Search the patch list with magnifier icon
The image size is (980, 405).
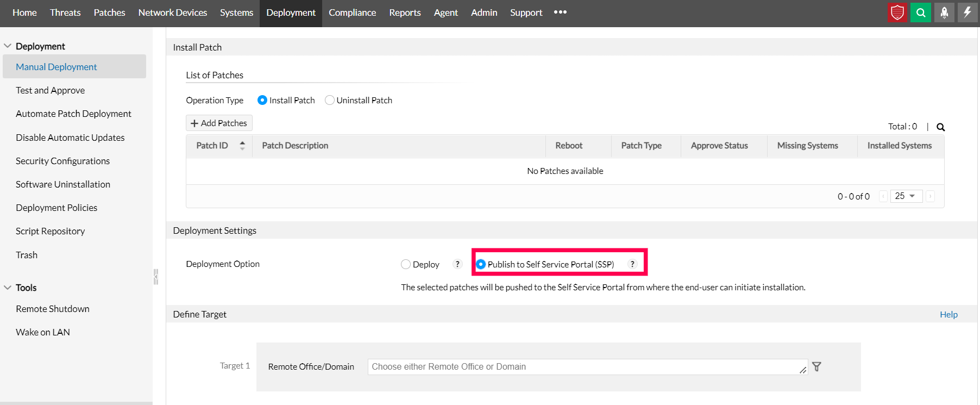[x=941, y=127]
